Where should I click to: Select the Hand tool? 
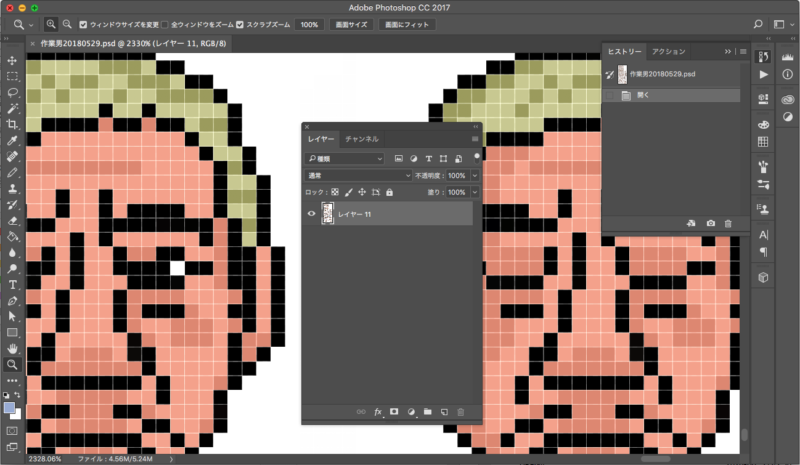[12, 348]
